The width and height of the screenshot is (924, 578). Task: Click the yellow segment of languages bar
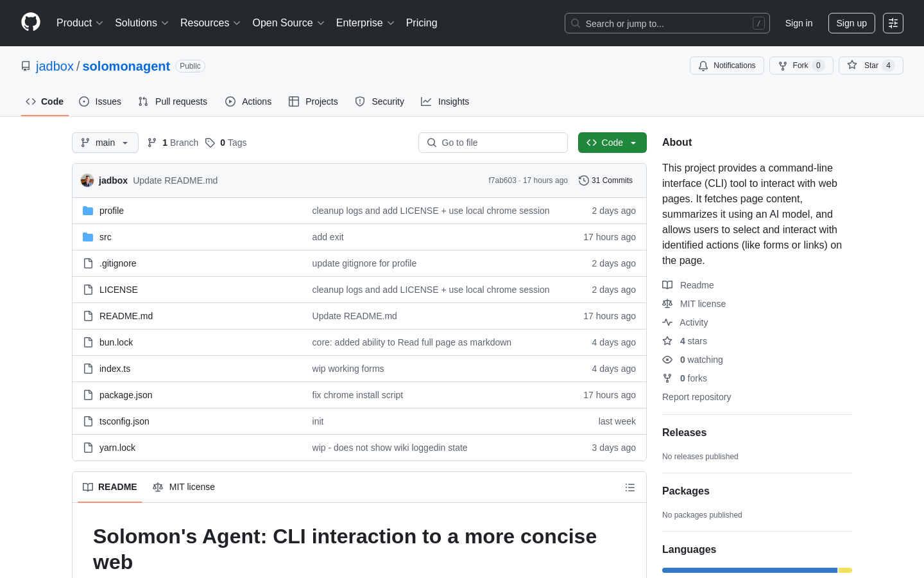[845, 570]
